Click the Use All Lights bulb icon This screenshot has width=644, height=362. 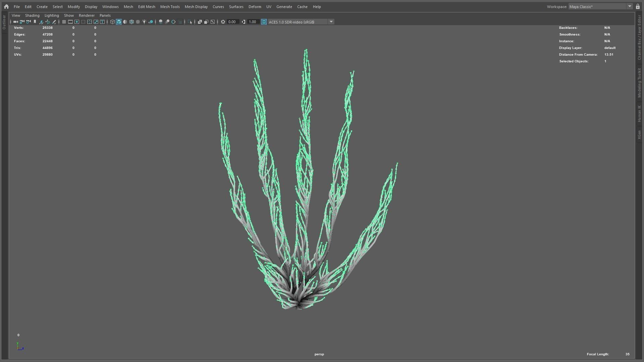coord(144,22)
